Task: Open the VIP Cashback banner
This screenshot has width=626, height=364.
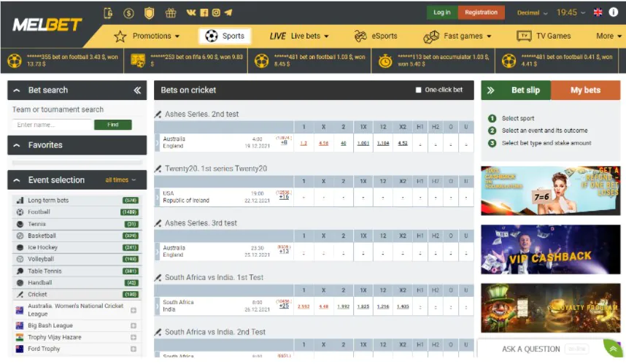Action: [x=551, y=249]
